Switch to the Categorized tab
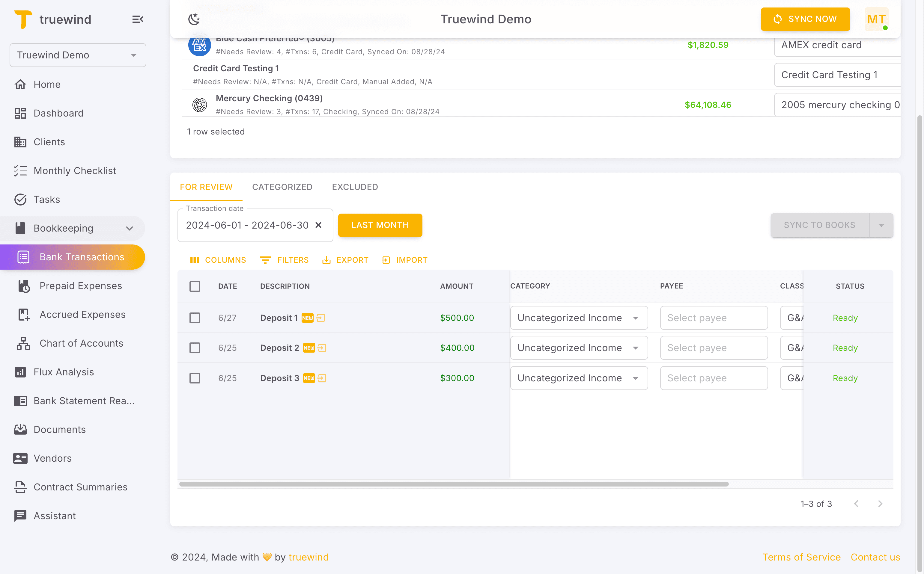The width and height of the screenshot is (924, 574). [x=282, y=187]
